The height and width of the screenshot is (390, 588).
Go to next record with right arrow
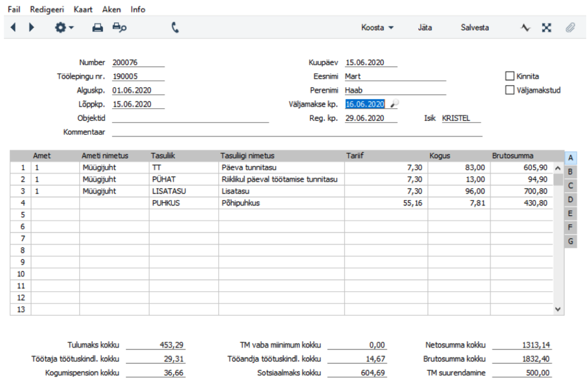tap(31, 28)
